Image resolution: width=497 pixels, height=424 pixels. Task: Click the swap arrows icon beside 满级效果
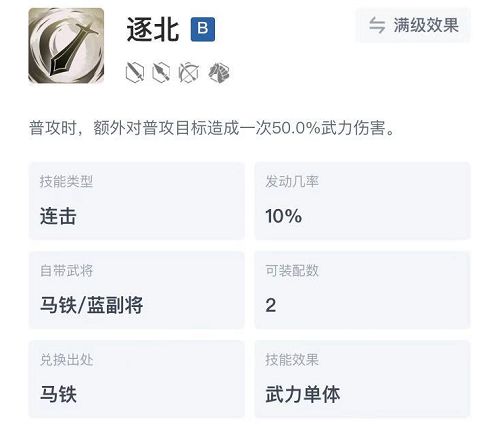(377, 25)
